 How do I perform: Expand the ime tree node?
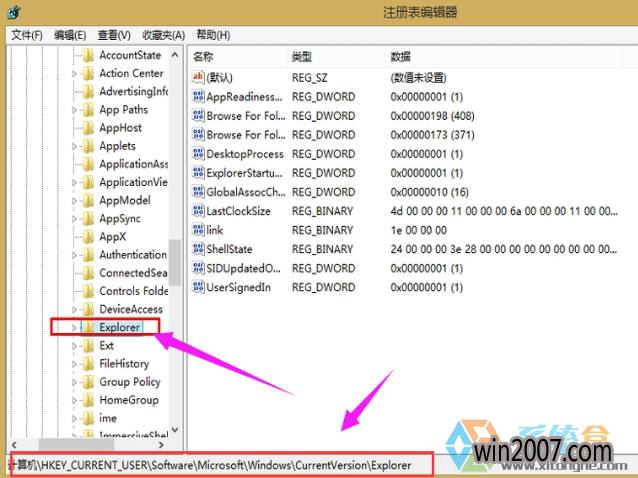tap(74, 418)
